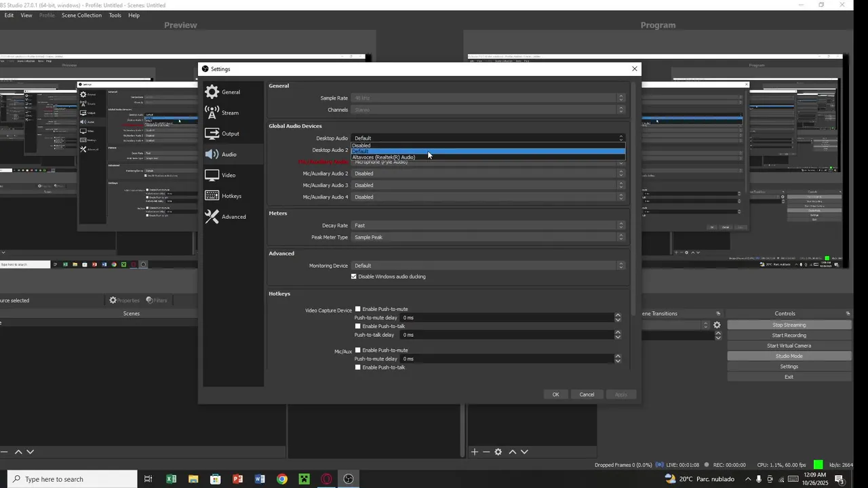Adjust Video Capture Device push-to-talk delay stepper

pyautogui.click(x=617, y=335)
